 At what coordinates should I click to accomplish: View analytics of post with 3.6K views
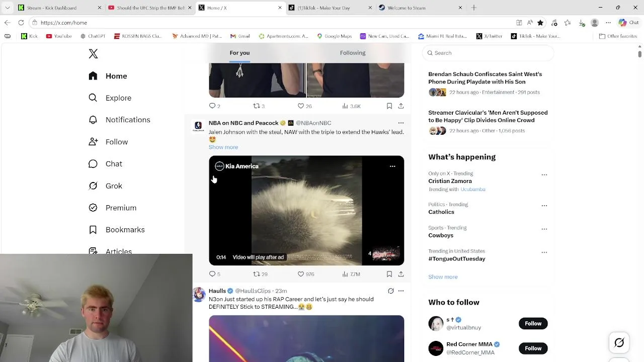click(x=351, y=106)
